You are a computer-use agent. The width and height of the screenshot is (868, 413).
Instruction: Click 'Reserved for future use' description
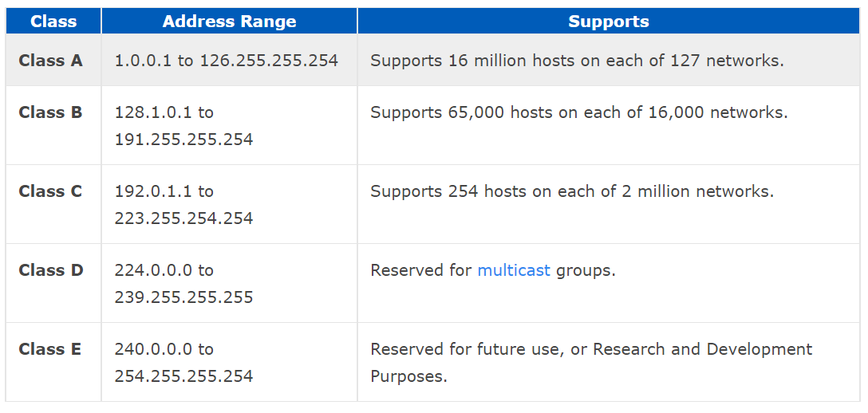coord(591,364)
